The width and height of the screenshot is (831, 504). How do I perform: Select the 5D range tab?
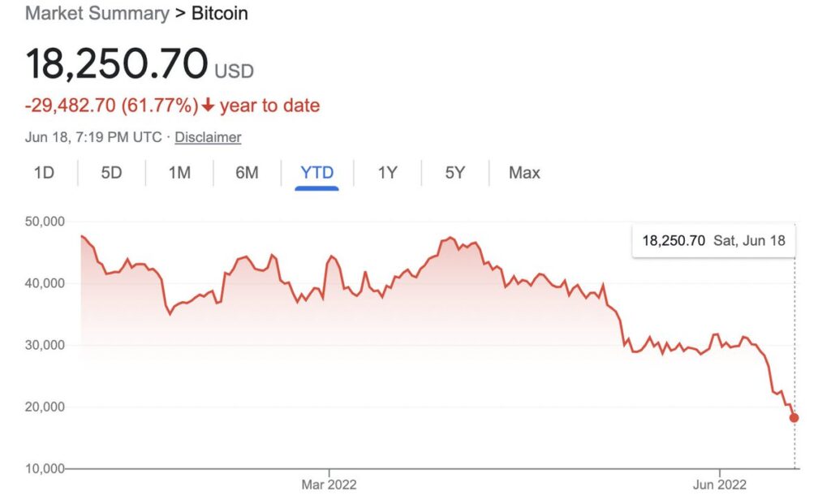point(111,172)
